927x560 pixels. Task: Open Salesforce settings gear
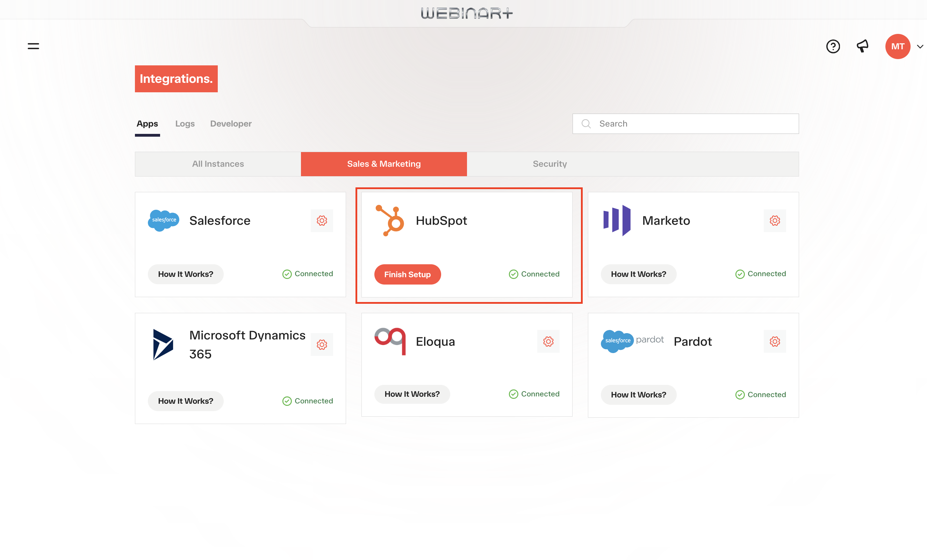pyautogui.click(x=322, y=221)
